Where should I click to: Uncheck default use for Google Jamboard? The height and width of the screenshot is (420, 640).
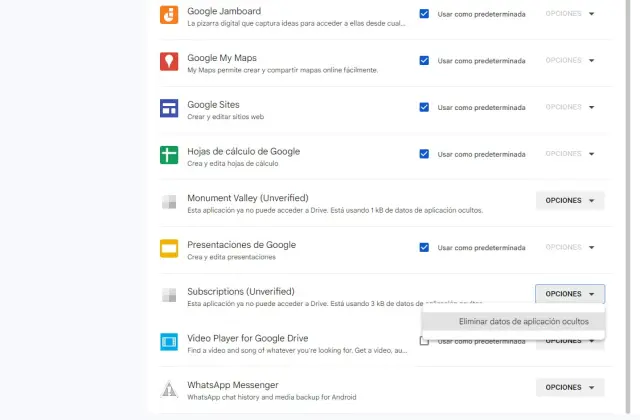tap(424, 14)
